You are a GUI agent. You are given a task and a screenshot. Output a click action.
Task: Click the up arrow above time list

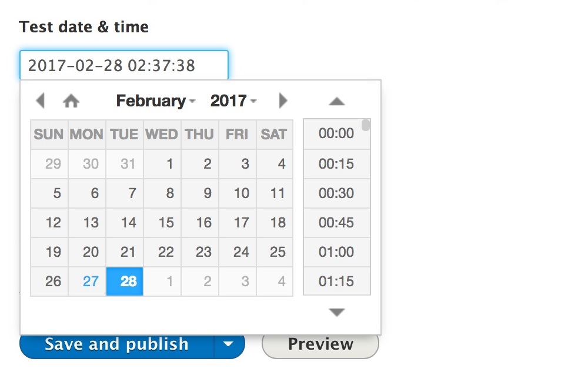pos(337,101)
